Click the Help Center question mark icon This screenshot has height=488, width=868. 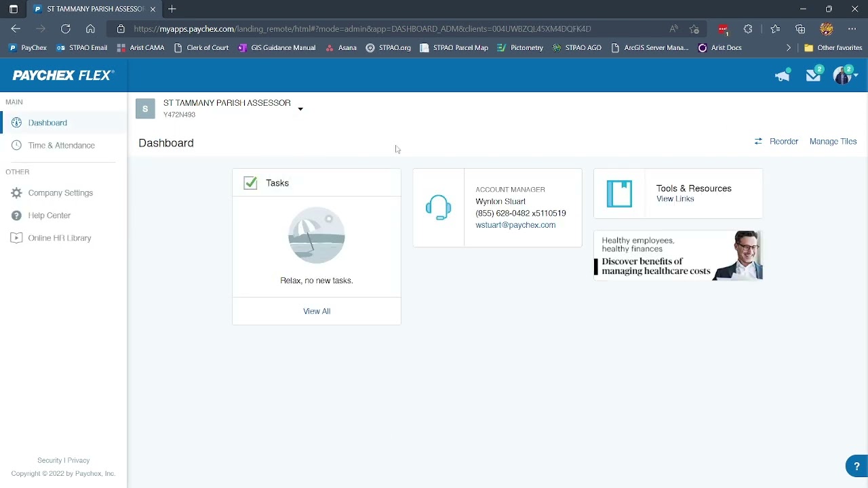pos(16,216)
